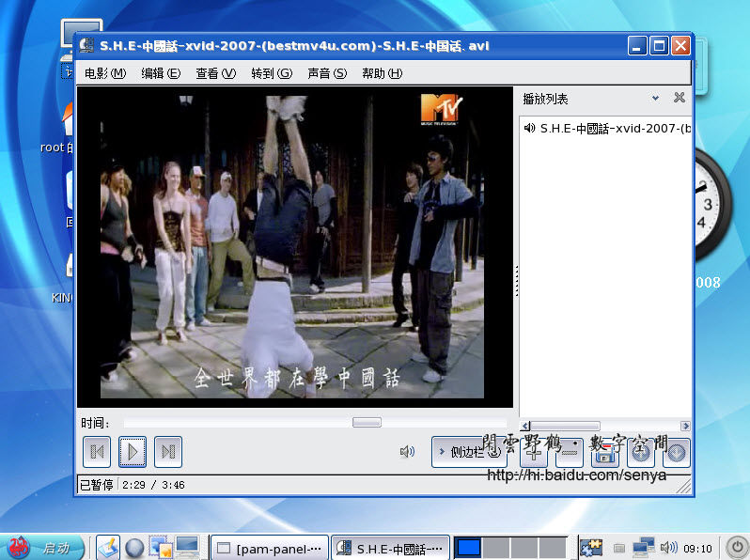Switch to the S.H.E-中國話 taskbar window button

click(390, 548)
